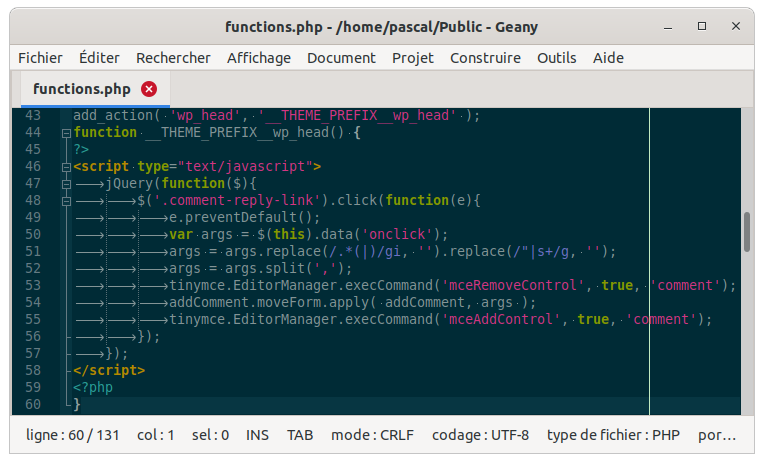The height and width of the screenshot is (463, 764).
Task: Open the Outils menu
Action: click(556, 58)
